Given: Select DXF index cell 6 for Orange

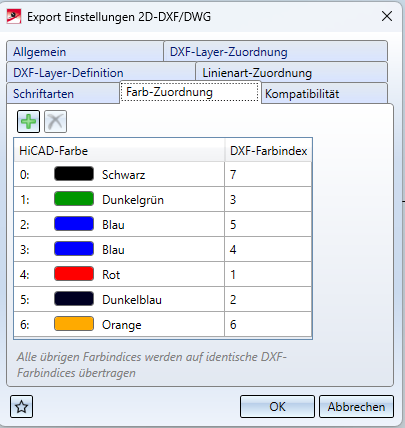Looking at the screenshot, I should (268, 324).
